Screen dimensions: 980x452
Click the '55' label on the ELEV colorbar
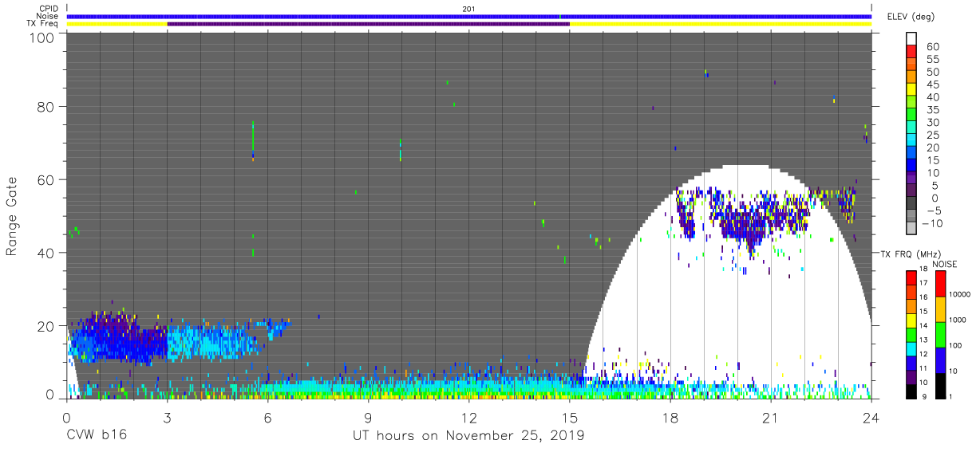[x=932, y=60]
